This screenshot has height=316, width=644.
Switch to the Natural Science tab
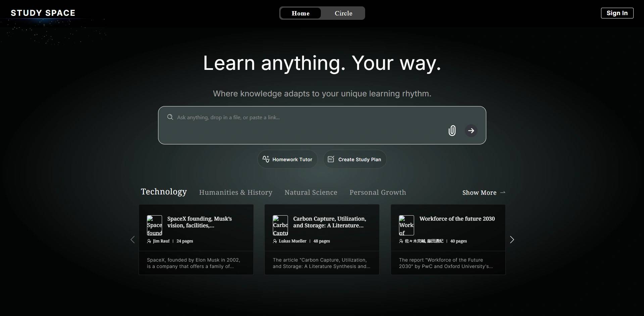(311, 192)
